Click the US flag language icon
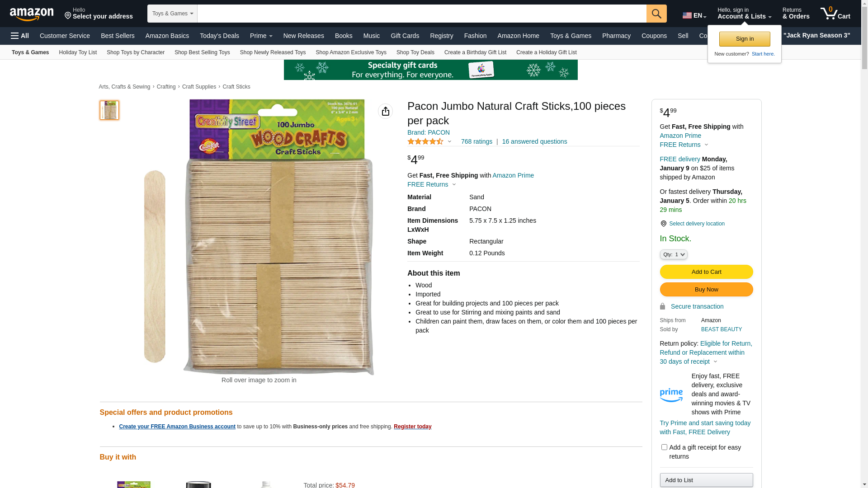Viewport: 868px width, 488px height. click(687, 15)
